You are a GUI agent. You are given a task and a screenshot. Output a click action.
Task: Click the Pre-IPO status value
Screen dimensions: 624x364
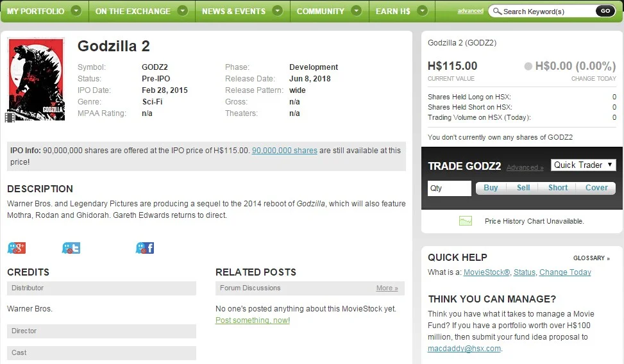[x=156, y=79]
